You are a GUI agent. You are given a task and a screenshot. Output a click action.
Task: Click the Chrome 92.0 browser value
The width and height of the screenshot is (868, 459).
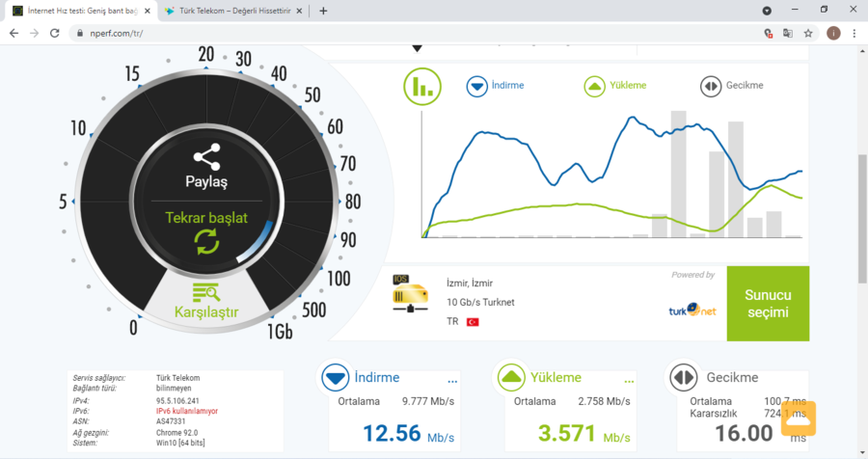point(176,432)
